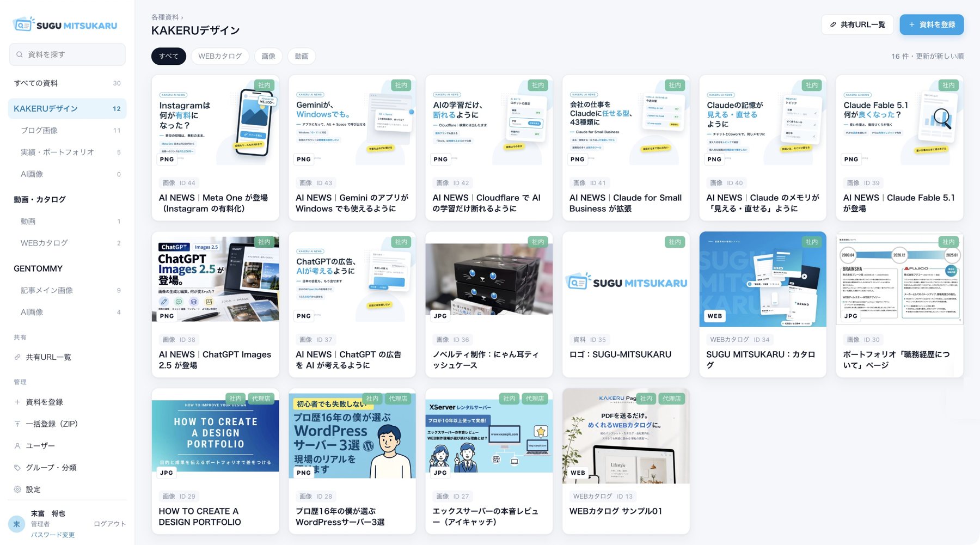The width and height of the screenshot is (980, 545).
Task: Click the user icon beside ユーザー
Action: point(17,445)
